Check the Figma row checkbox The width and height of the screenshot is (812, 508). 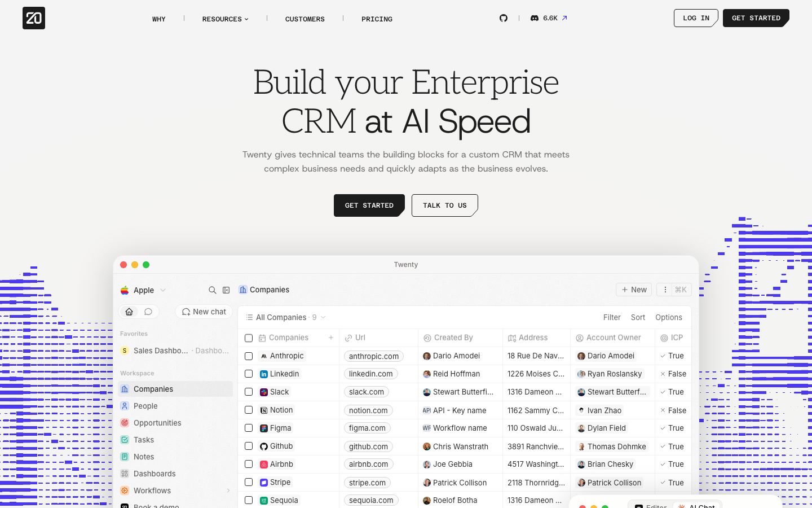tap(249, 428)
